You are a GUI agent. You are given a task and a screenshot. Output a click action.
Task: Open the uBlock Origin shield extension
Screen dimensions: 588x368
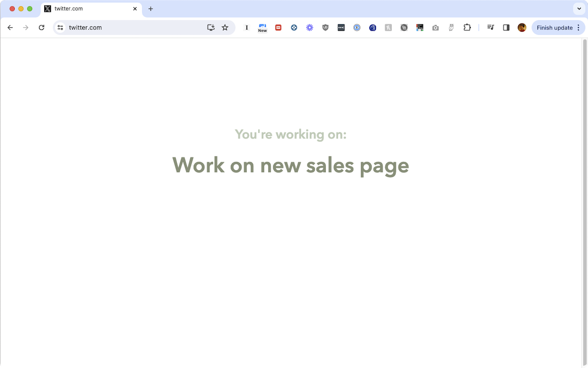coord(325,28)
